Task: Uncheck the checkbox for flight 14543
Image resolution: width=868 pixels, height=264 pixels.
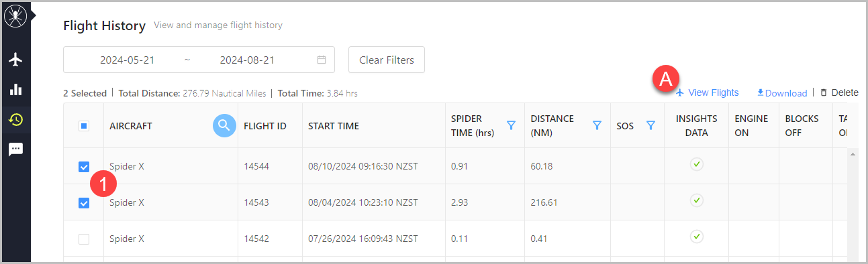Action: click(x=84, y=203)
